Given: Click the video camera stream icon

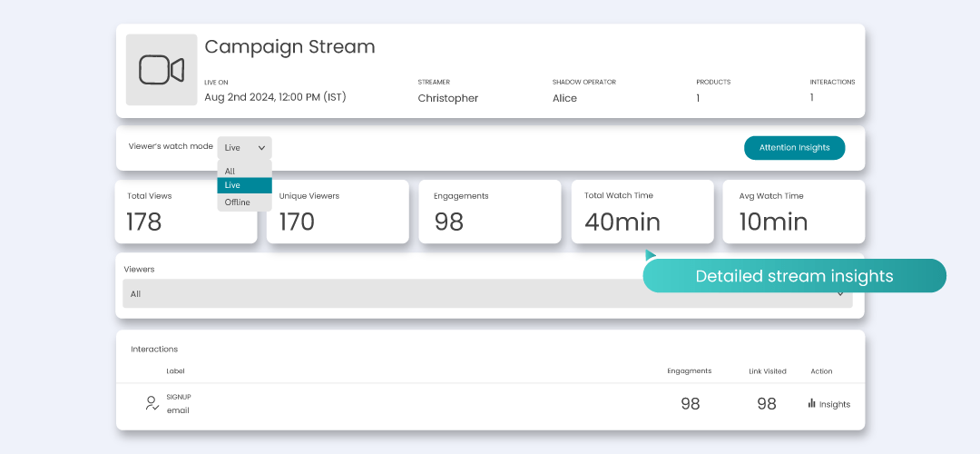Looking at the screenshot, I should 162,70.
